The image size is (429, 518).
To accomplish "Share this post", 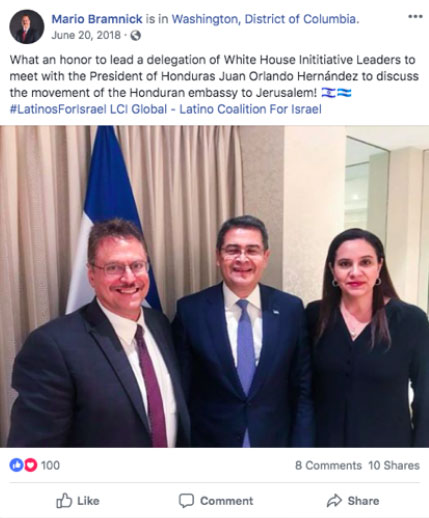I will point(353,501).
